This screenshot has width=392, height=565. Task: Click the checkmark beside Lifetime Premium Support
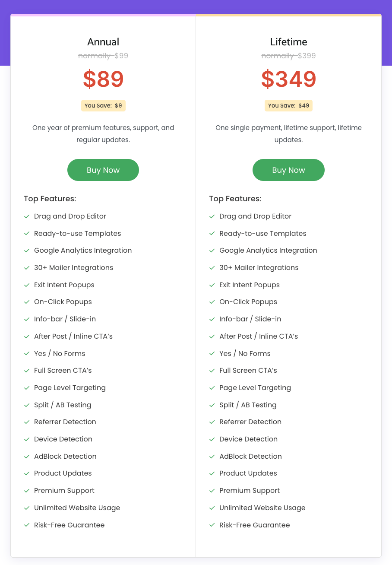coord(212,491)
